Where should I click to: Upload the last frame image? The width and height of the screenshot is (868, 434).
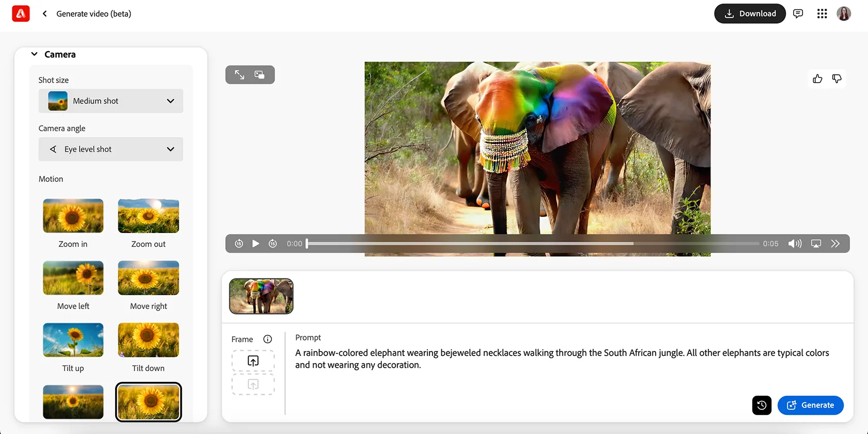click(253, 384)
